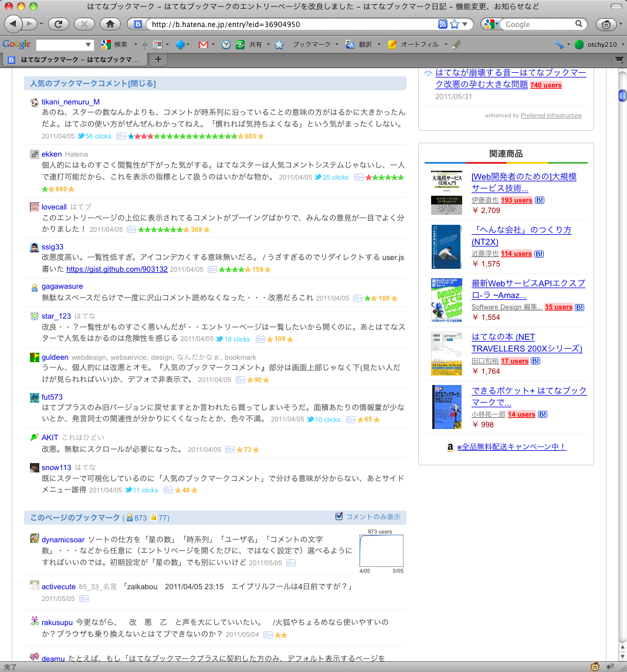This screenshot has width=627, height=672.
Task: Open the browser home page
Action: 110,24
